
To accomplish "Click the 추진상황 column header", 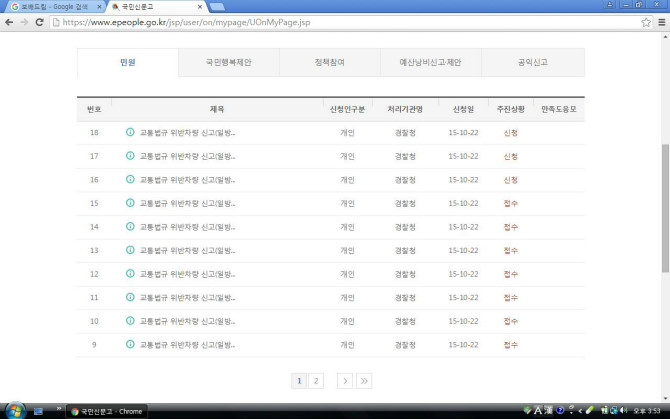I will [x=511, y=109].
